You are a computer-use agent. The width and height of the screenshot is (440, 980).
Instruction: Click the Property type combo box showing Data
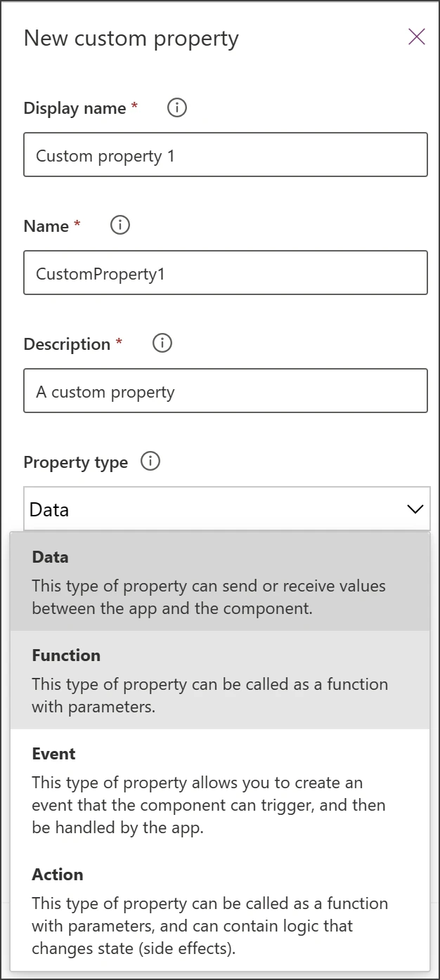pyautogui.click(x=211, y=509)
